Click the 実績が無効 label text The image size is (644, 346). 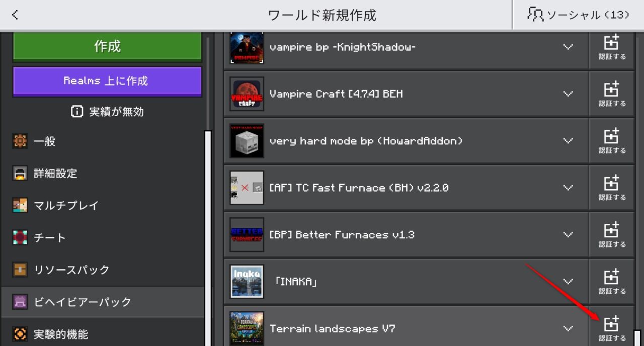pyautogui.click(x=116, y=112)
